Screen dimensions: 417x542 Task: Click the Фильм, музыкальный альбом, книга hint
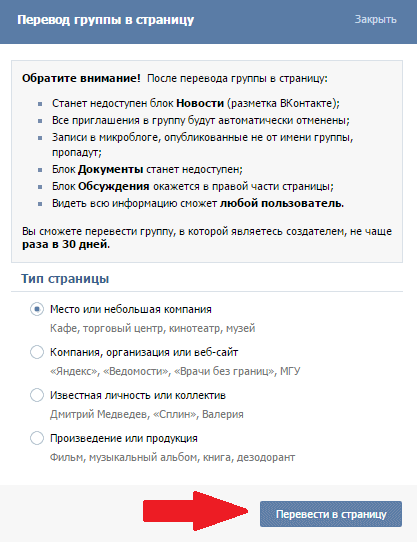coord(172,457)
